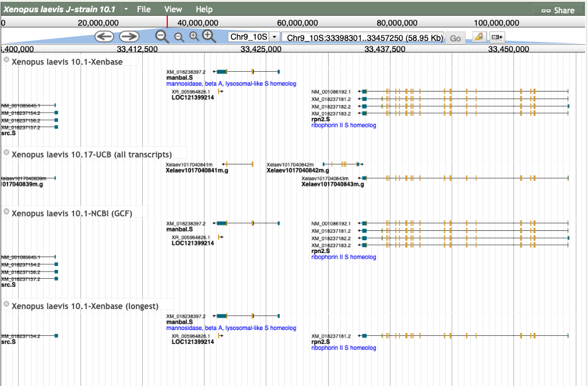Click the small zoom out magnifier

[179, 37]
